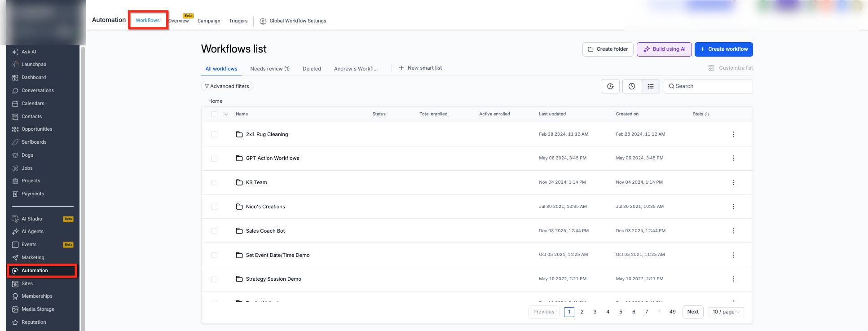The height and width of the screenshot is (331, 868).
Task: Switch to list view icon
Action: point(650,86)
